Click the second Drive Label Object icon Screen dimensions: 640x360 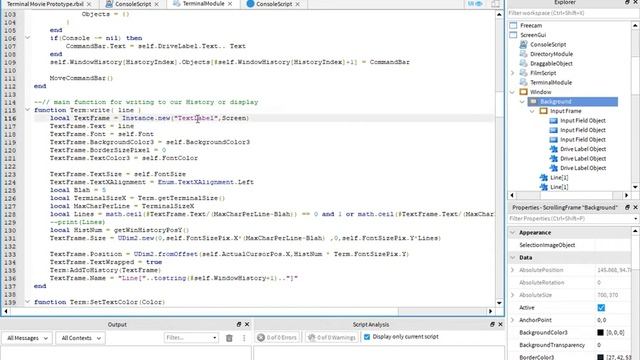click(553, 158)
